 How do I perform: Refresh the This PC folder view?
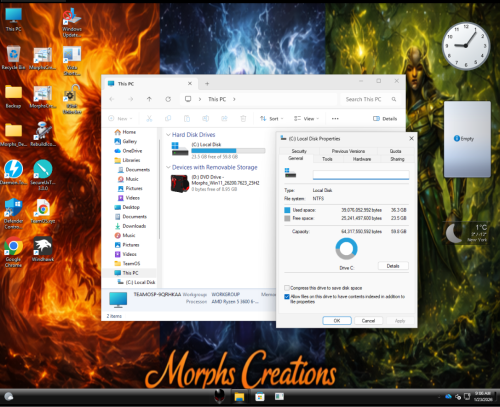[168, 99]
